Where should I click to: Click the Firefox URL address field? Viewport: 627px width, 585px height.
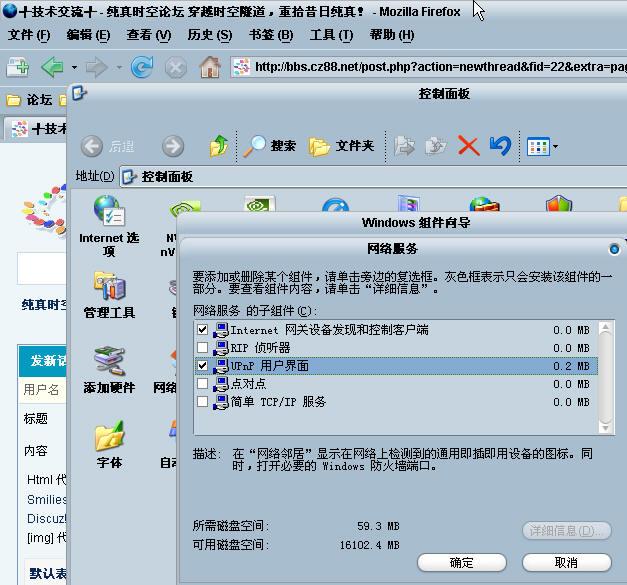click(428, 66)
